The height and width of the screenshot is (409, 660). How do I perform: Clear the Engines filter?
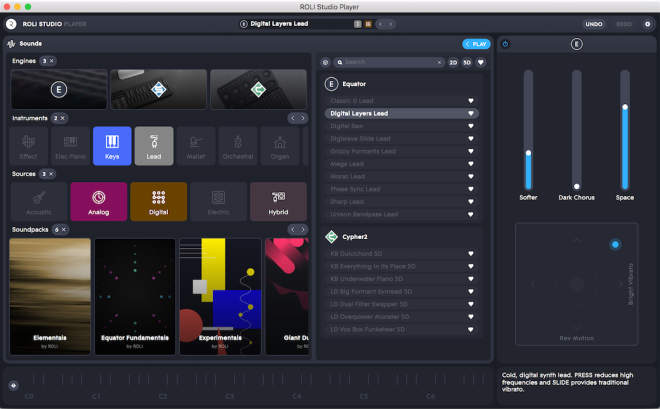click(52, 61)
